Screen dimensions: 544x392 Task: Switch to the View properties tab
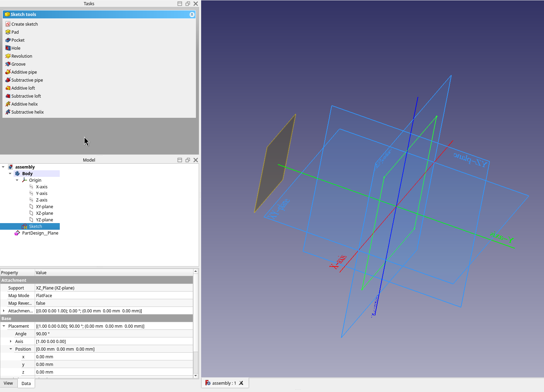[8, 383]
